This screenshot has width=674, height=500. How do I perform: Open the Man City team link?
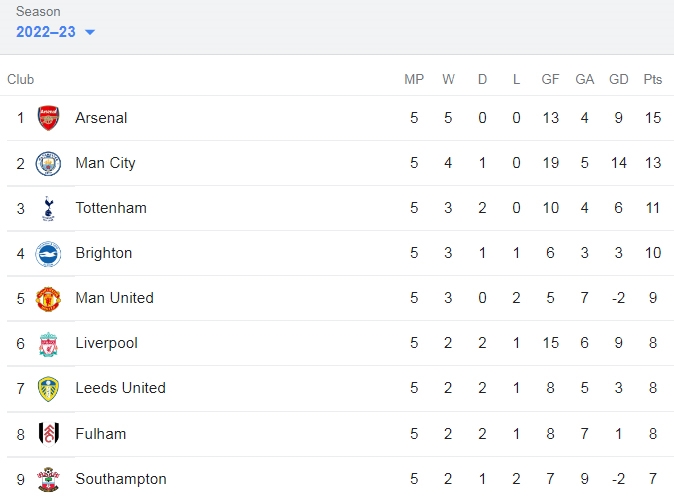(x=105, y=163)
